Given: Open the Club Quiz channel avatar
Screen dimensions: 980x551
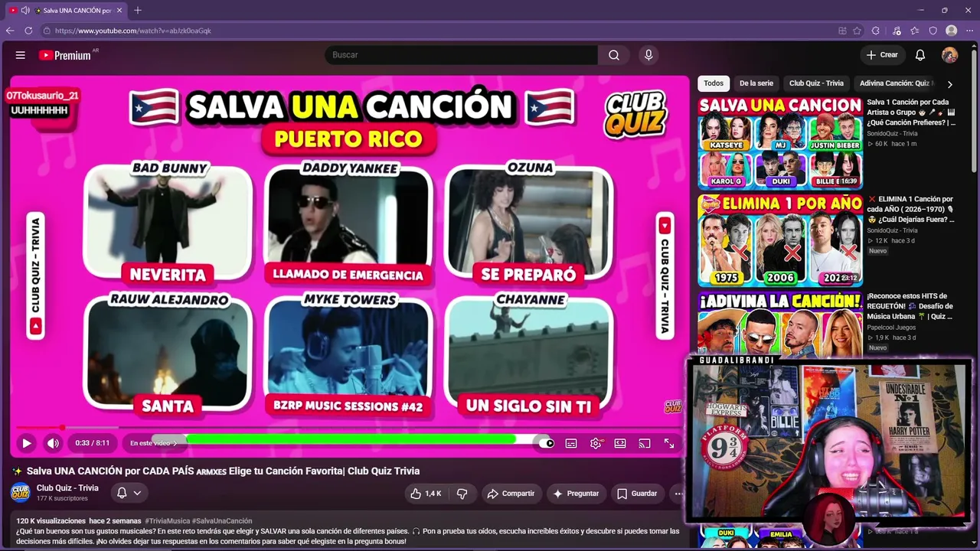Looking at the screenshot, I should [x=21, y=493].
